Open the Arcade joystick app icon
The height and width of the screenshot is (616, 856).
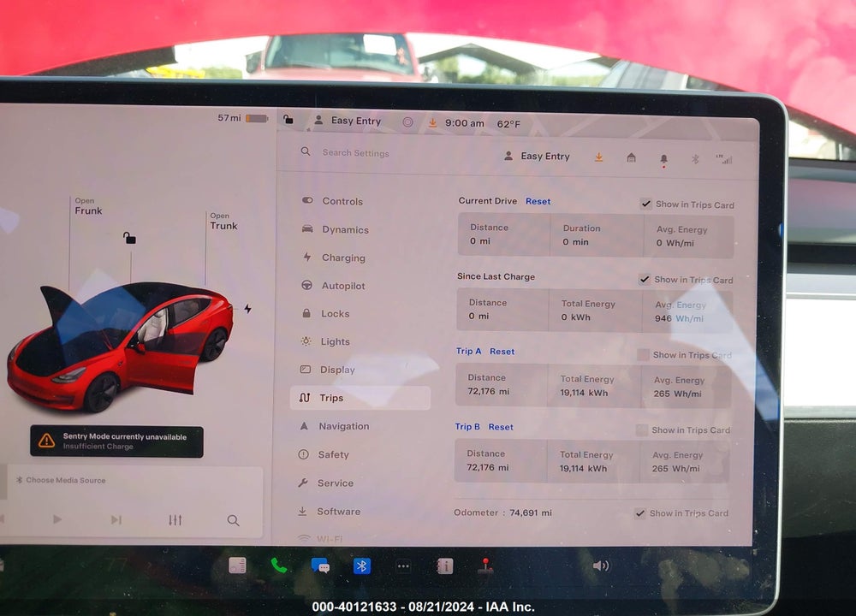coord(485,566)
